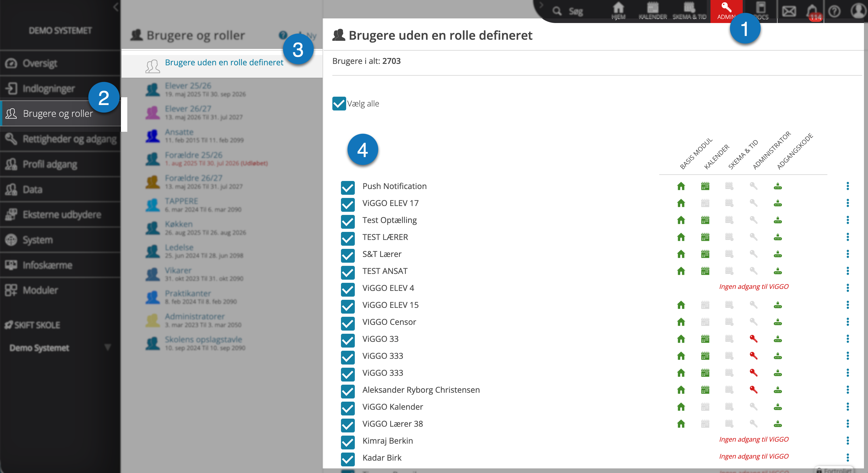Uncheck the ViGGO ELEV 4 checkbox
The height and width of the screenshot is (473, 868).
click(x=348, y=289)
